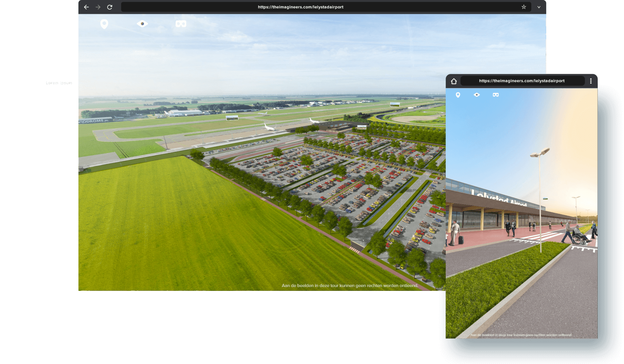The width and height of the screenshot is (624, 364).
Task: Tap the eye viewpoint icon in mobile view
Action: (x=477, y=95)
